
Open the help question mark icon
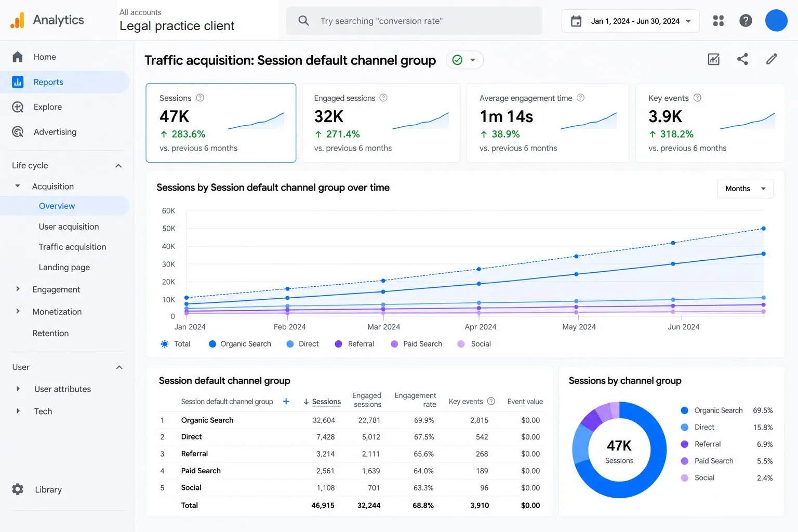tap(746, 21)
